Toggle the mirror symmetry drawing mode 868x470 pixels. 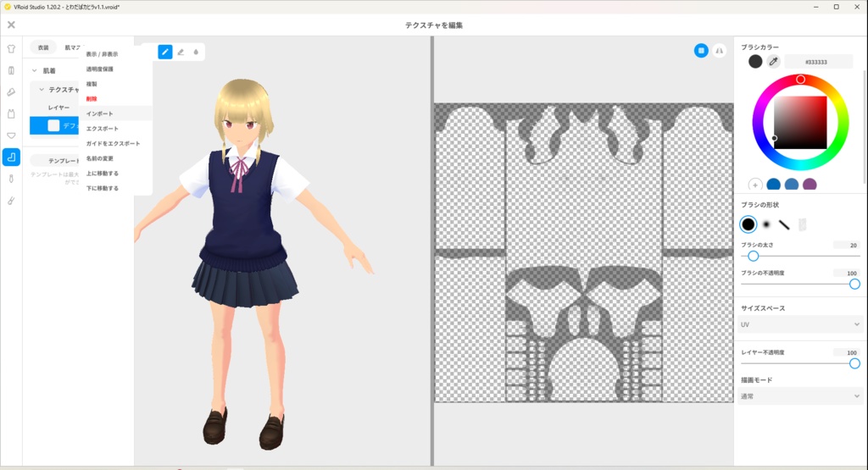click(x=719, y=50)
